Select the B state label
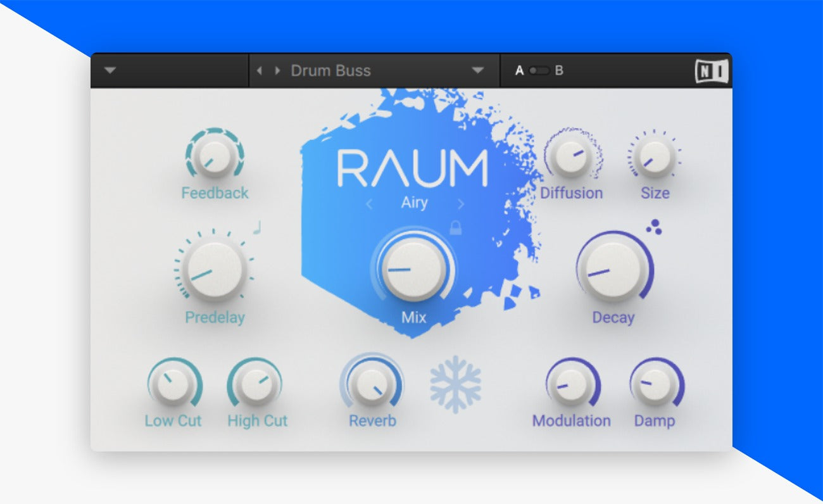 (559, 70)
